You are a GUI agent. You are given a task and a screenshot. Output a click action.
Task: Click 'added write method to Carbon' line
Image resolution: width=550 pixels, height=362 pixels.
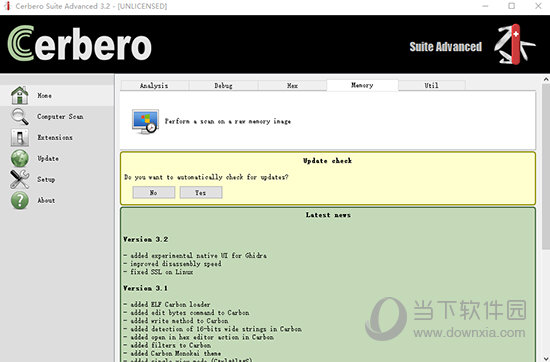click(176, 321)
